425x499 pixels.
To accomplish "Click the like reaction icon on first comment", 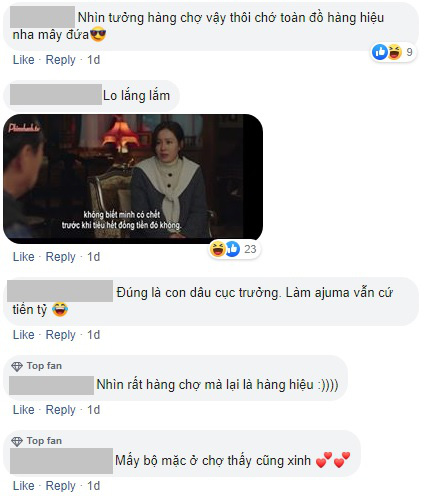I will [x=379, y=52].
